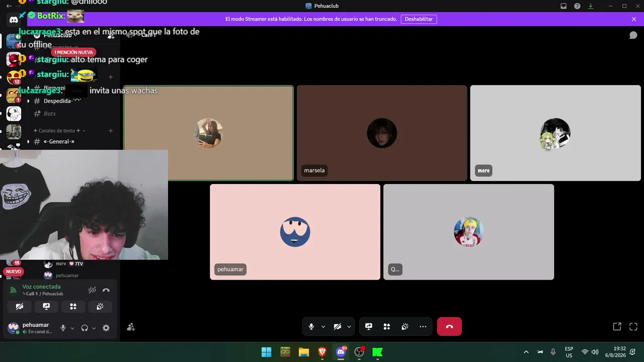Open server with white cap cartoon icon
Viewport: 644px width, 362px height.
(14, 114)
